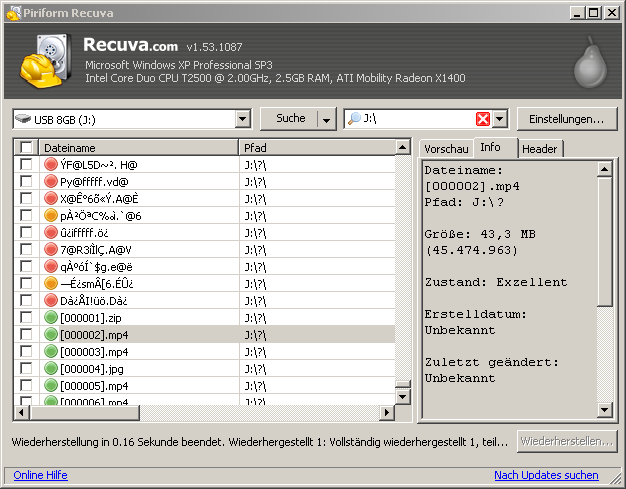The width and height of the screenshot is (626, 489).
Task: Clear the filter with the red X icon
Action: pos(483,119)
